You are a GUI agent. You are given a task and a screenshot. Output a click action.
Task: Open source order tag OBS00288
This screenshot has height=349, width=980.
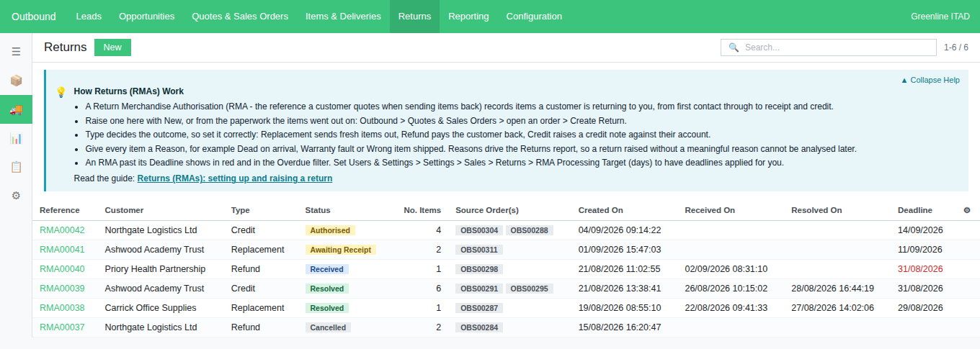point(530,230)
